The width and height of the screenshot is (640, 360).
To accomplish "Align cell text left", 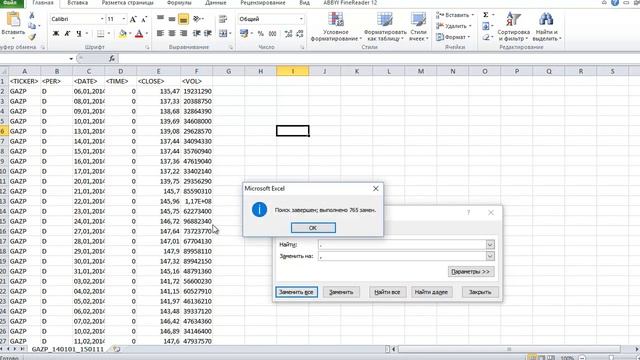I will coord(160,33).
